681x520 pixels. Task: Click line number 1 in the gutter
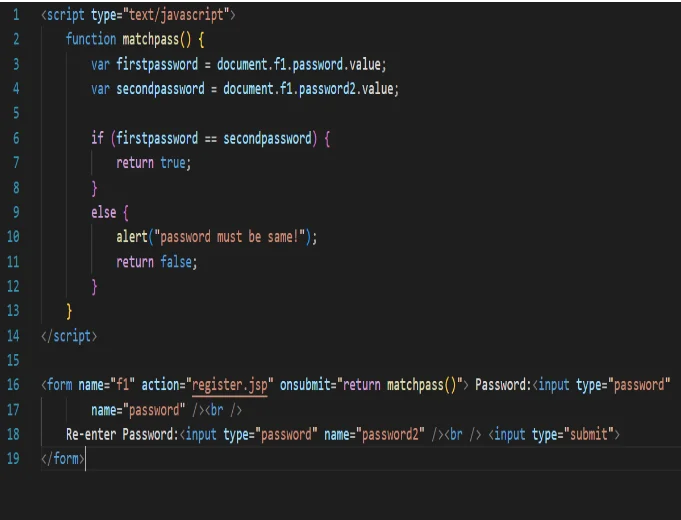coord(16,16)
